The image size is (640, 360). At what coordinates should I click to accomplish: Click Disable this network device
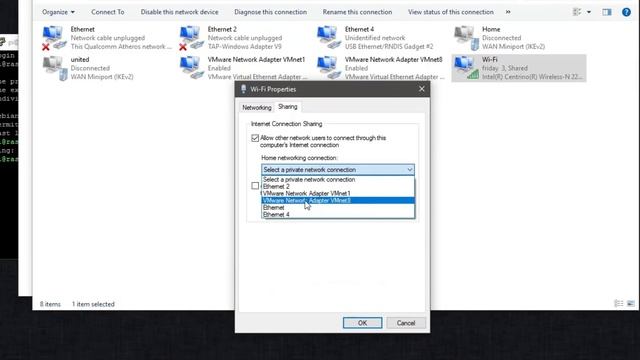pos(180,12)
